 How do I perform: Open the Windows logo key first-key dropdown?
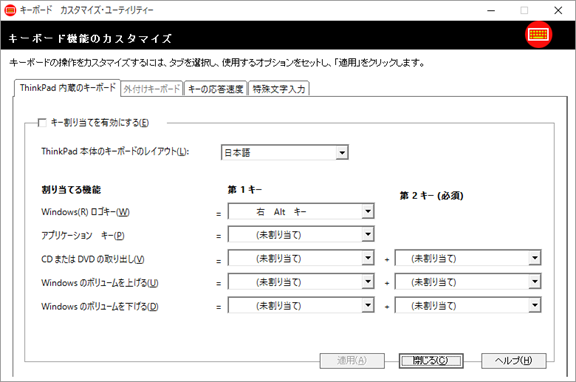coord(301,212)
